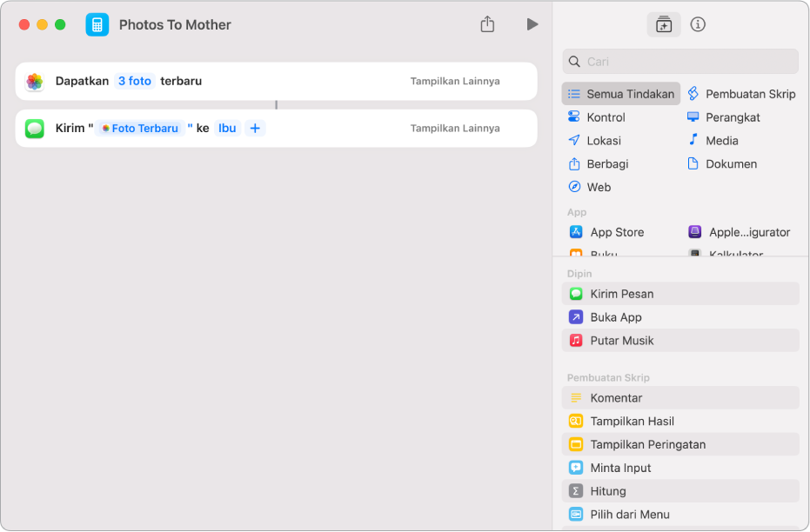Click the 'Foto Terbaru' variable token

coord(139,129)
